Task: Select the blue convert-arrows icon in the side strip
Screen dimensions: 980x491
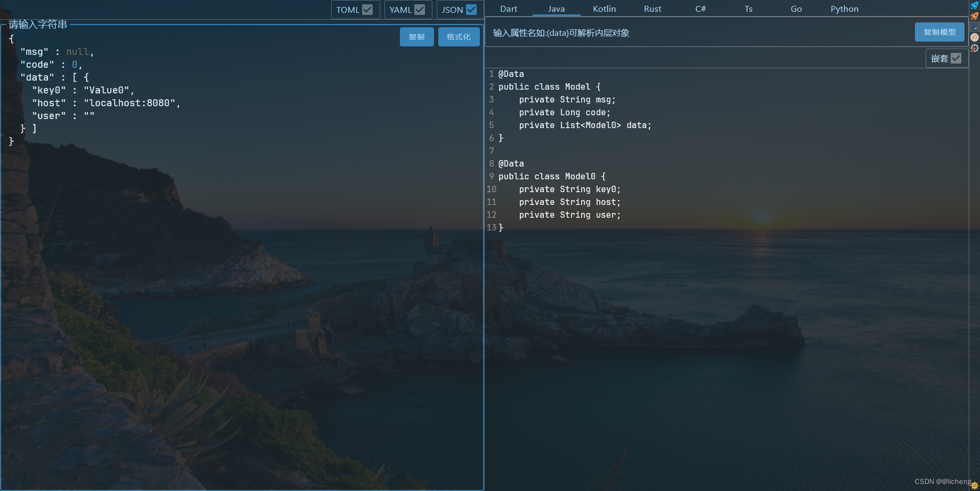Action: click(x=975, y=27)
